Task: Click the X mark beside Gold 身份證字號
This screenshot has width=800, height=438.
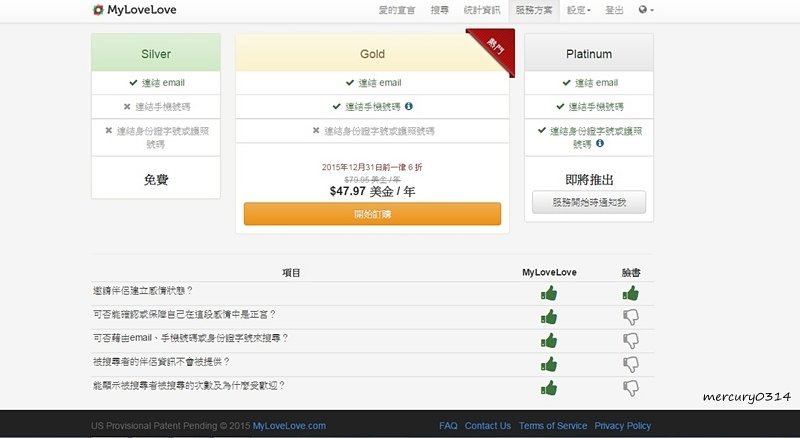Action: pyautogui.click(x=316, y=131)
